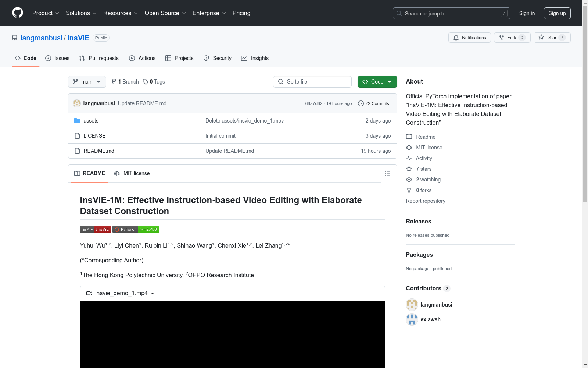
Task: View the 0 forks link
Action: pos(419,190)
